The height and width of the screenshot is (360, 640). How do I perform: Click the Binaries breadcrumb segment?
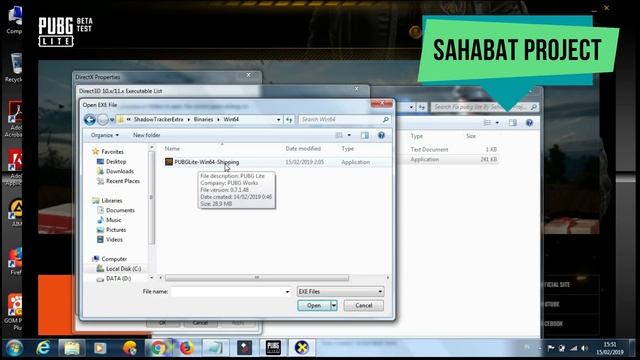(x=203, y=120)
